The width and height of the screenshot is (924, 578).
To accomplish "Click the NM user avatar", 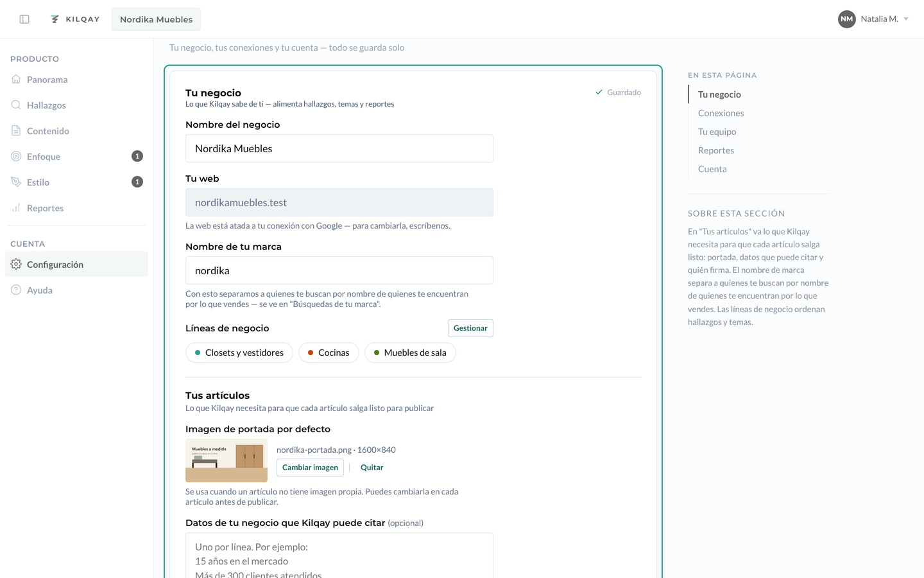I will [847, 19].
